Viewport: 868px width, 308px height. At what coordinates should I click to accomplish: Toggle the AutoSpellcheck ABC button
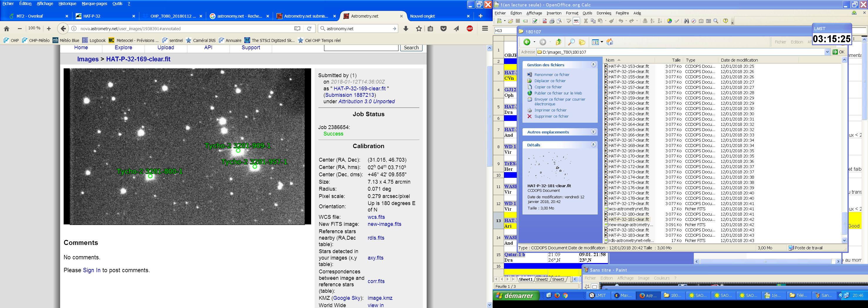(x=576, y=21)
